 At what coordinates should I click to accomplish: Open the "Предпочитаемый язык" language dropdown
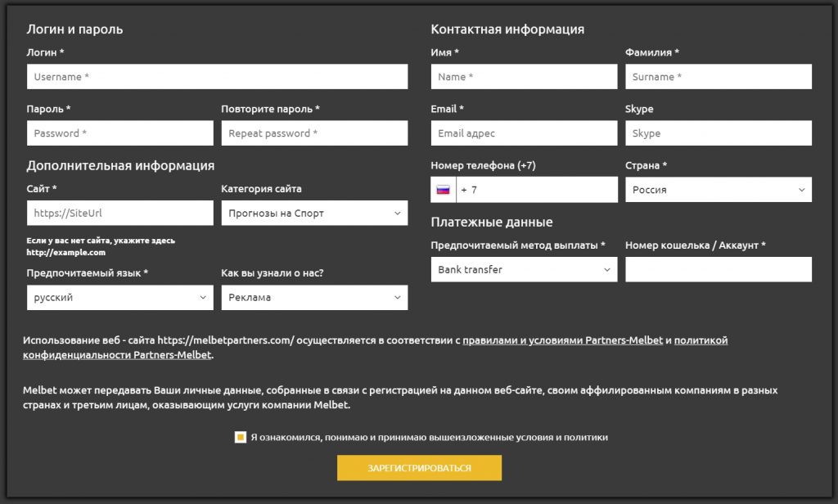pyautogui.click(x=119, y=297)
